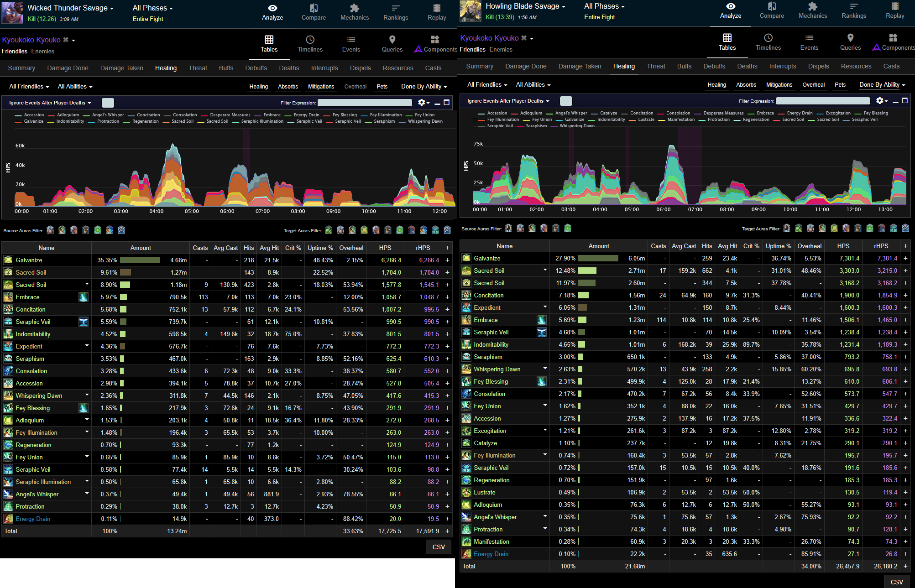
Task: Toggle Pets option in Howling Blade report
Action: coord(840,84)
